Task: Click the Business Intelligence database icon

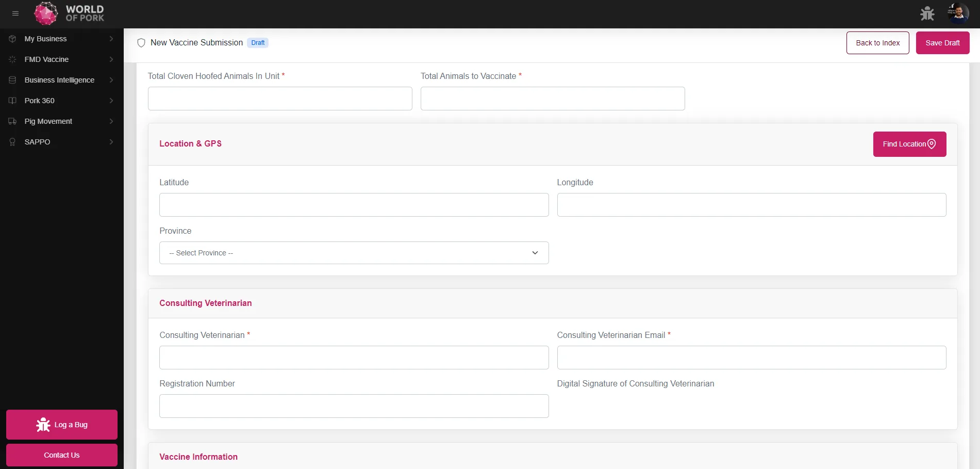Action: click(12, 80)
